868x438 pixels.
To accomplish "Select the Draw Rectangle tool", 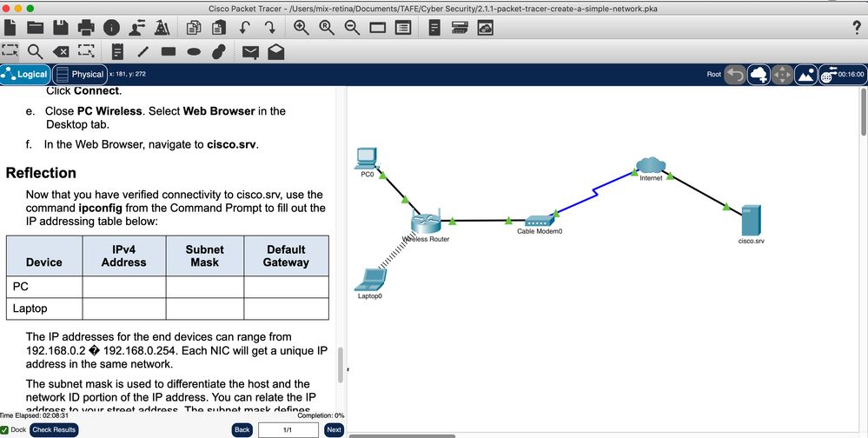I will [x=169, y=51].
